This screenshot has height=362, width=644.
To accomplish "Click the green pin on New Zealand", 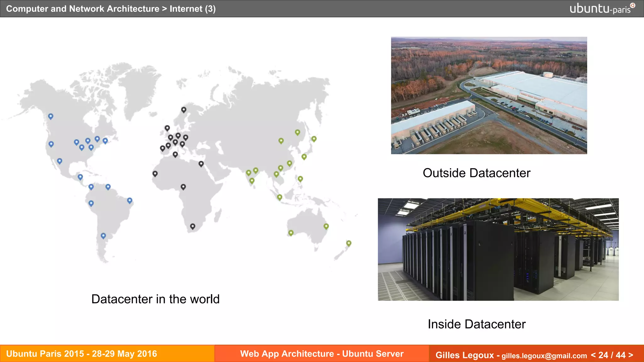I will click(349, 243).
